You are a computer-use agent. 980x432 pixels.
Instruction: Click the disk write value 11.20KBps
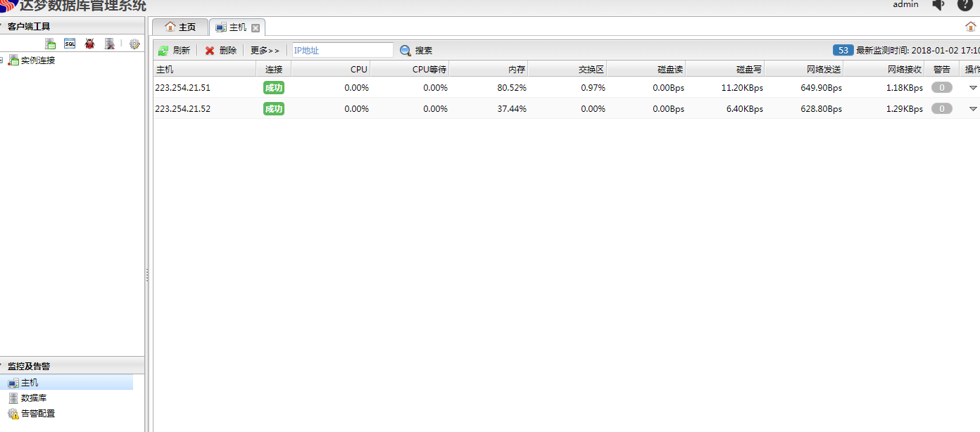point(742,88)
